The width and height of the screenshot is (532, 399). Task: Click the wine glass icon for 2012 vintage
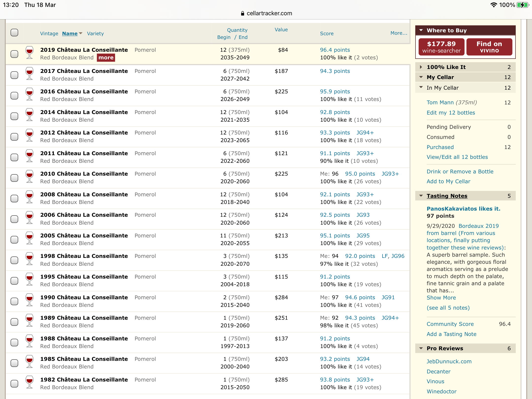click(30, 135)
